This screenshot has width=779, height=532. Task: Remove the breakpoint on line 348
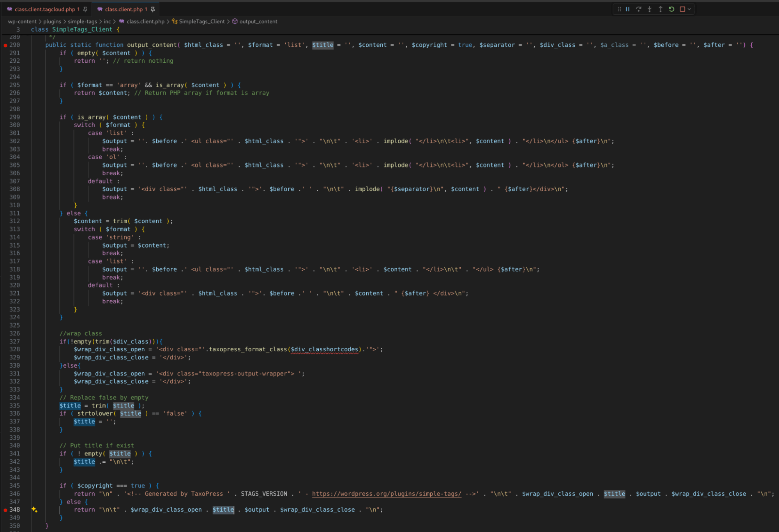pyautogui.click(x=5, y=510)
